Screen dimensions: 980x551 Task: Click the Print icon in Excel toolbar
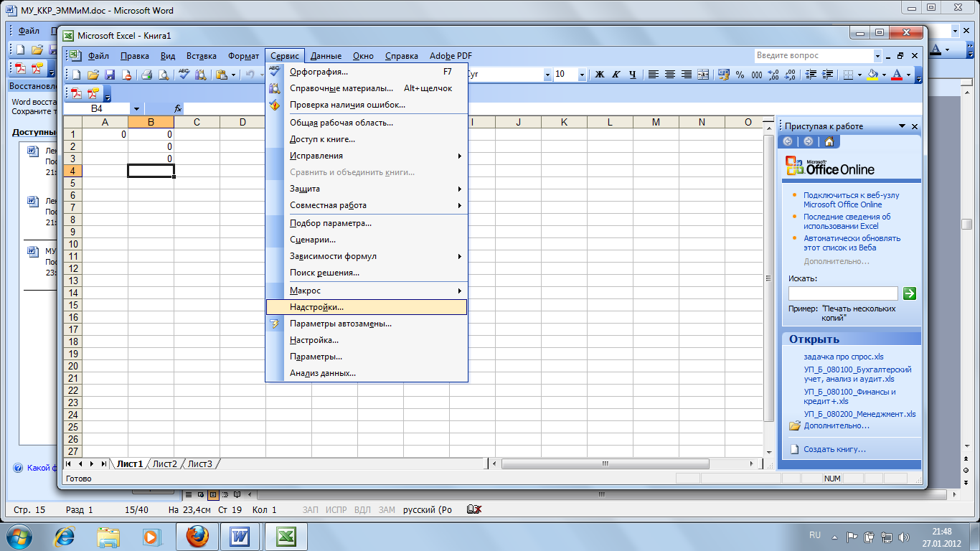coord(146,75)
